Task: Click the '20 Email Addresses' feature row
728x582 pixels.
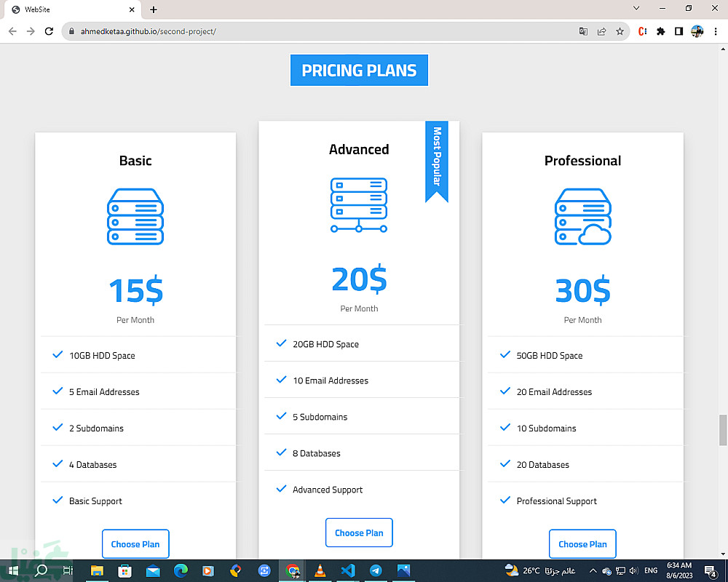Action: (x=585, y=391)
